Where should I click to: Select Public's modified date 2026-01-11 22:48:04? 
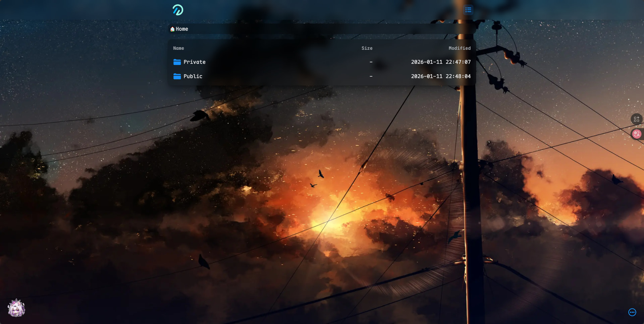click(441, 76)
